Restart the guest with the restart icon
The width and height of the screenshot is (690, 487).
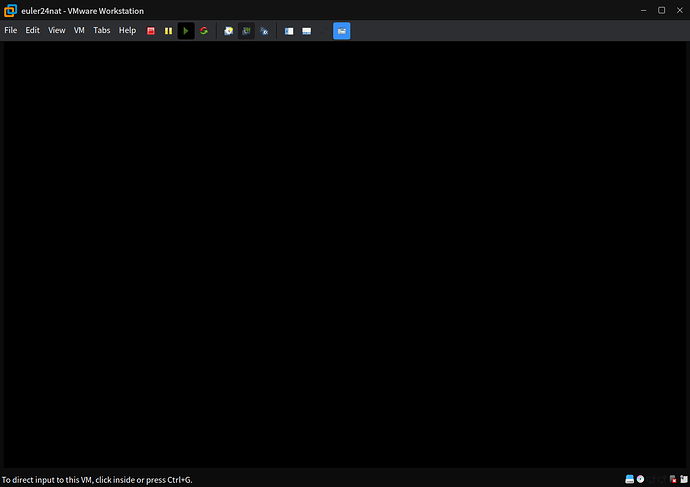[x=204, y=31]
